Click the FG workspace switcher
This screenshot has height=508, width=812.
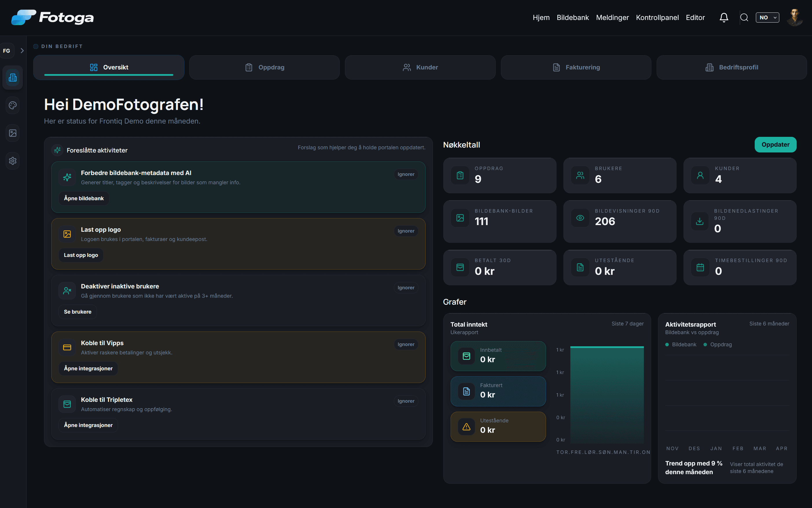coord(7,51)
